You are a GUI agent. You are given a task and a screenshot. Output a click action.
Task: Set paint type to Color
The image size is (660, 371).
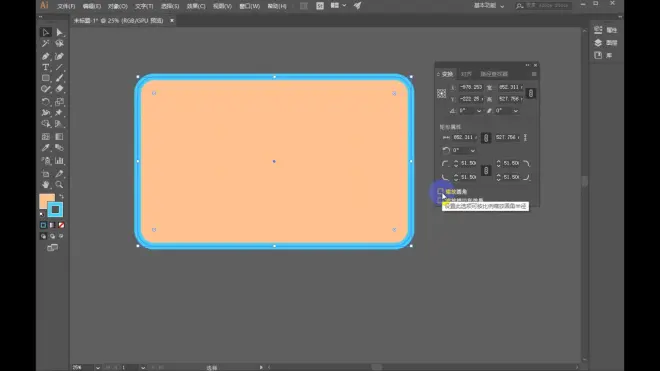tap(43, 225)
